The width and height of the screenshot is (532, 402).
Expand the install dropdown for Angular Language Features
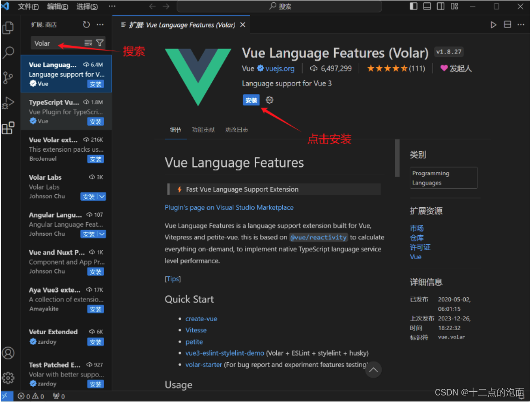click(x=102, y=234)
